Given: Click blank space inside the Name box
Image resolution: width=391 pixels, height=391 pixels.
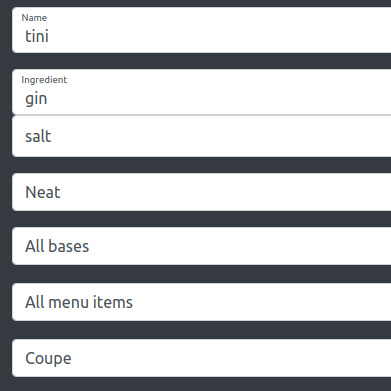Looking at the screenshot, I should (x=220, y=36).
